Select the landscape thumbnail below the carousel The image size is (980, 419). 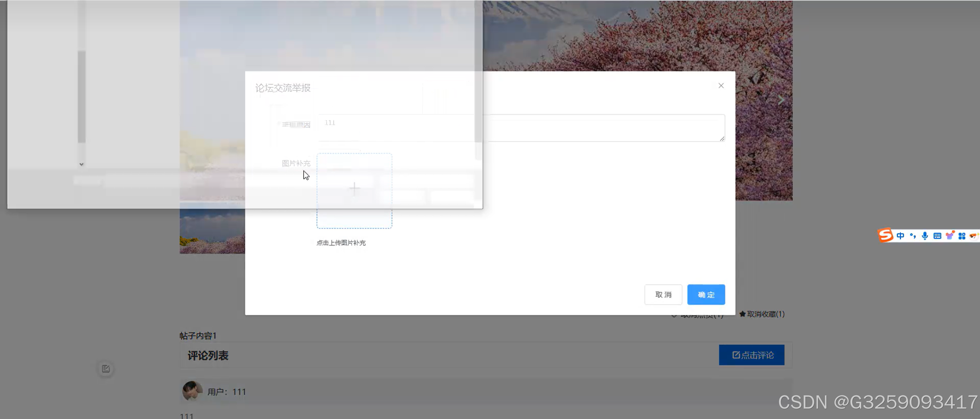coord(212,228)
